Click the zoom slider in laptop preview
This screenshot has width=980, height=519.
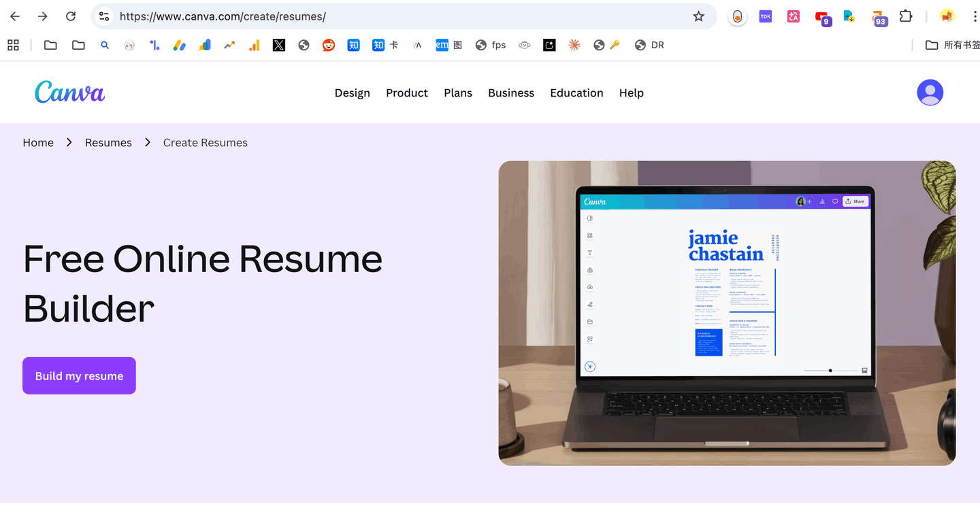(830, 371)
